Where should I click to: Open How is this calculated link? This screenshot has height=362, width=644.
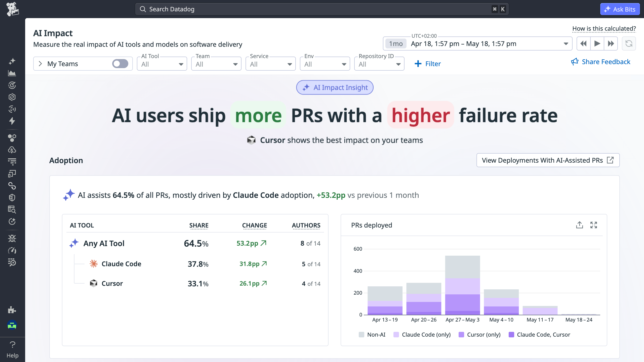tap(604, 28)
